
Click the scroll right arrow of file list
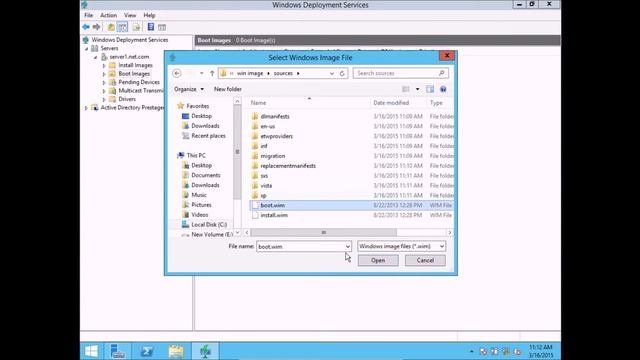pyautogui.click(x=449, y=233)
